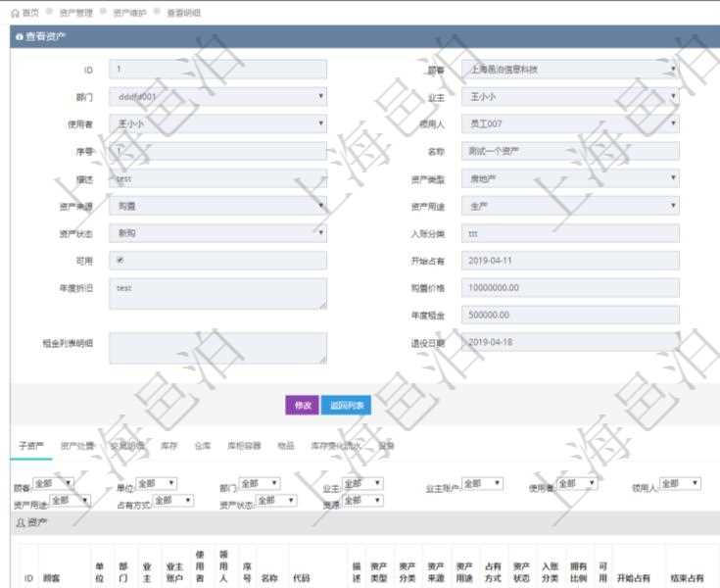Click the 年度折旧 text area
720x588 pixels.
[x=217, y=294]
